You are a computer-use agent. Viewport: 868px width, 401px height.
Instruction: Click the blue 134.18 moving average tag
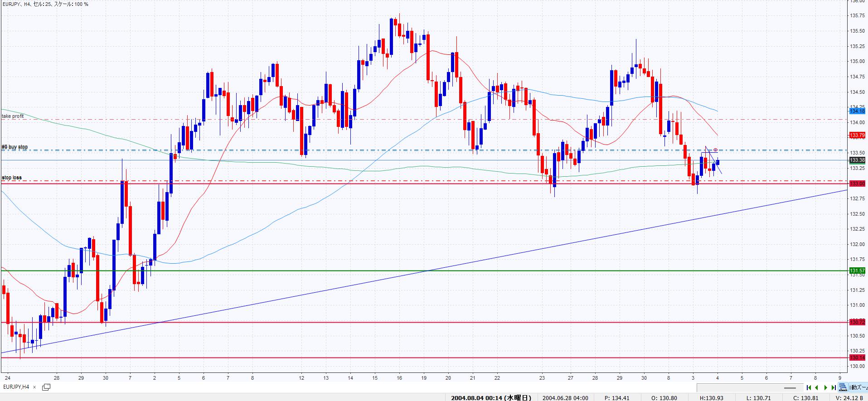click(857, 111)
